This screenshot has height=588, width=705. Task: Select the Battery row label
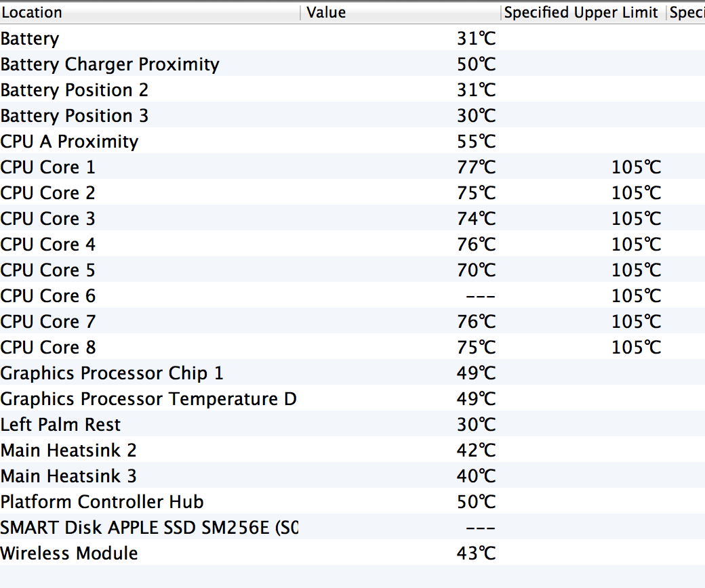click(x=30, y=39)
